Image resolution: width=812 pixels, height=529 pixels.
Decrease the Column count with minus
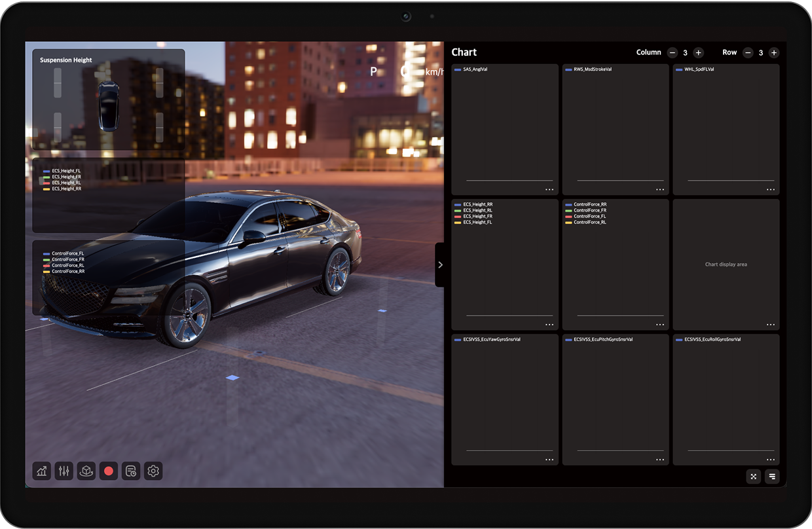tap(673, 52)
